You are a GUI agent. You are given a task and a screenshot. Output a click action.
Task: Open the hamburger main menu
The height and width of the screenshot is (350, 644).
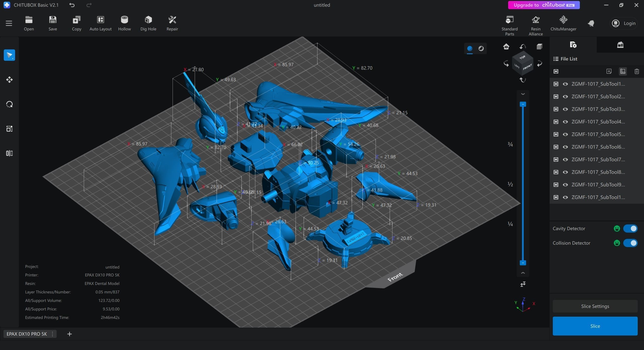pyautogui.click(x=9, y=23)
